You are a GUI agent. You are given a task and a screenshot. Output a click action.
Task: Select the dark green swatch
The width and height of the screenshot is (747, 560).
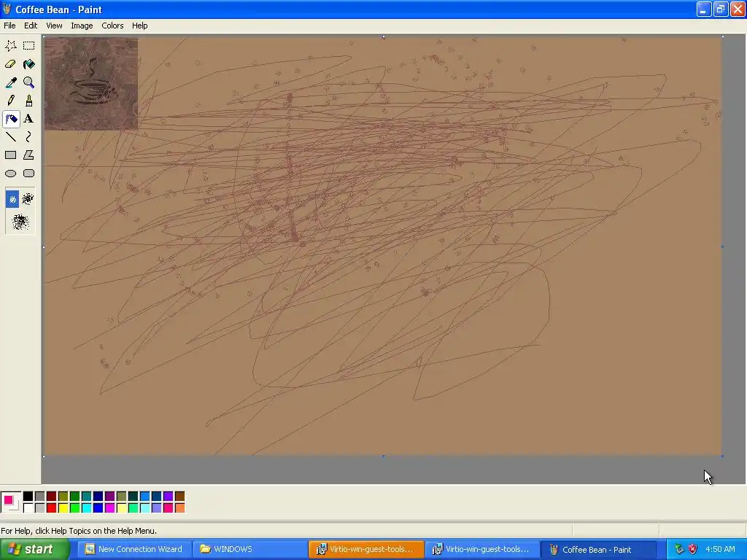coord(75,496)
